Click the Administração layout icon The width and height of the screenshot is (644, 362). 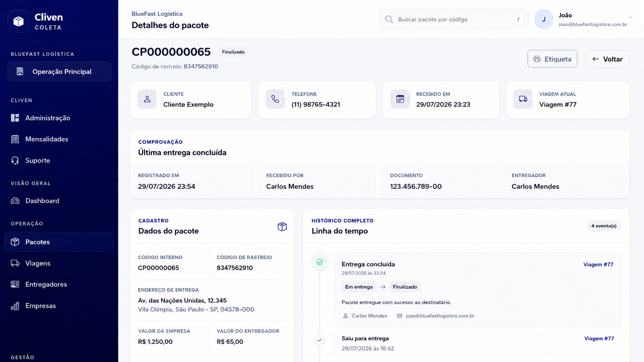[15, 118]
